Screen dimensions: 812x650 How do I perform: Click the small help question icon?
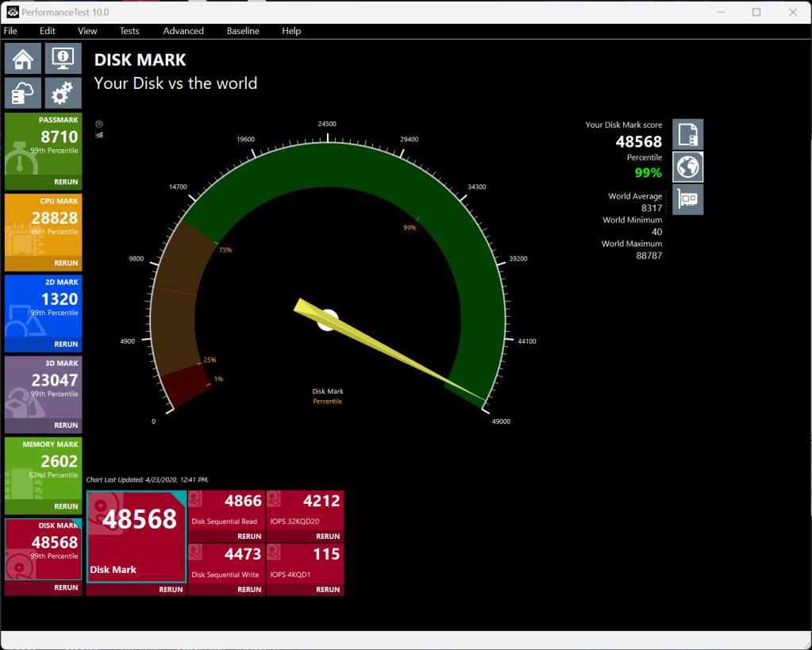click(99, 125)
